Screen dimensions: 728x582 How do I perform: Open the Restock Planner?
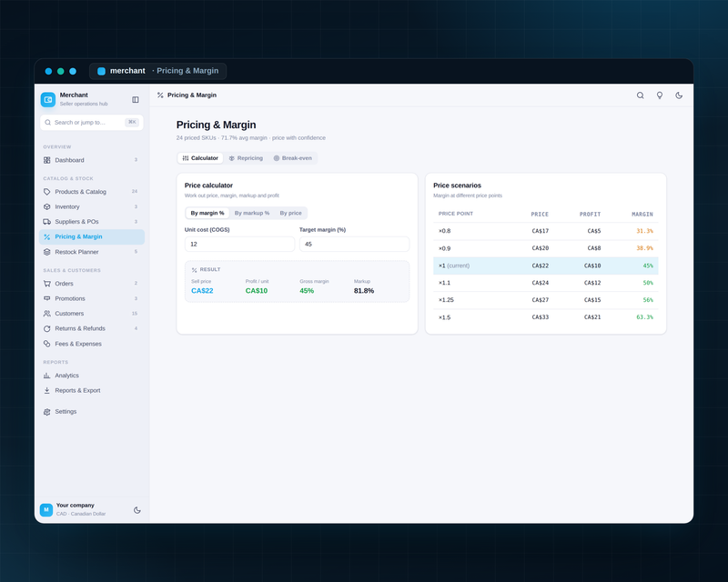point(92,252)
